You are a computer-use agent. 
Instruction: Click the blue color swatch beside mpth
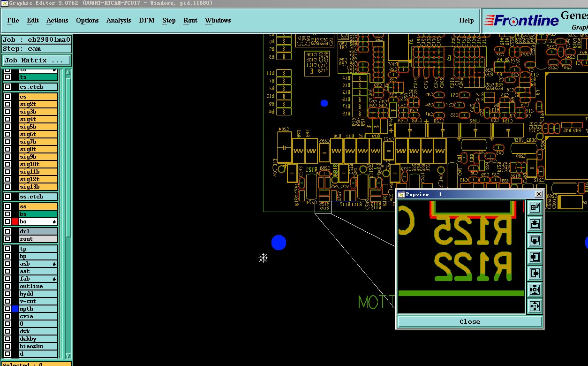pyautogui.click(x=15, y=309)
